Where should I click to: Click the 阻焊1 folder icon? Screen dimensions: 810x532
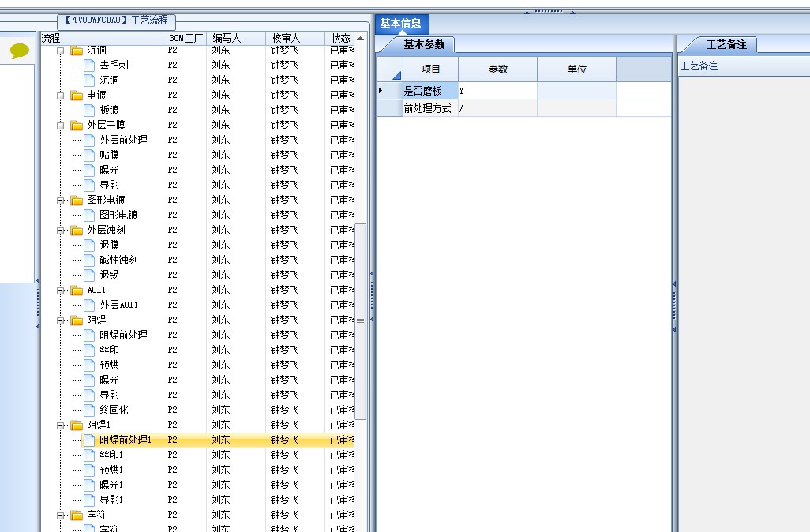point(77,425)
